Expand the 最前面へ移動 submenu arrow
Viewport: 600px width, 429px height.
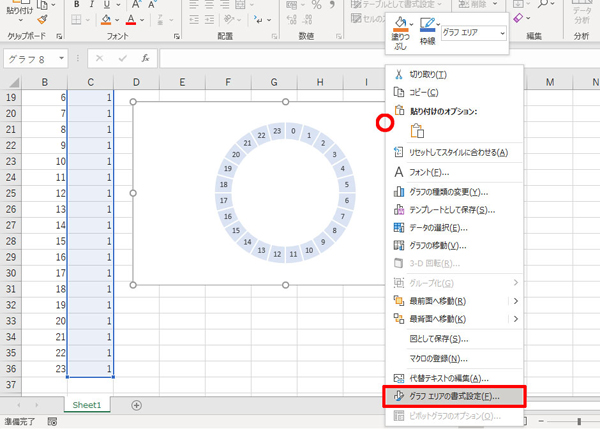[516, 301]
